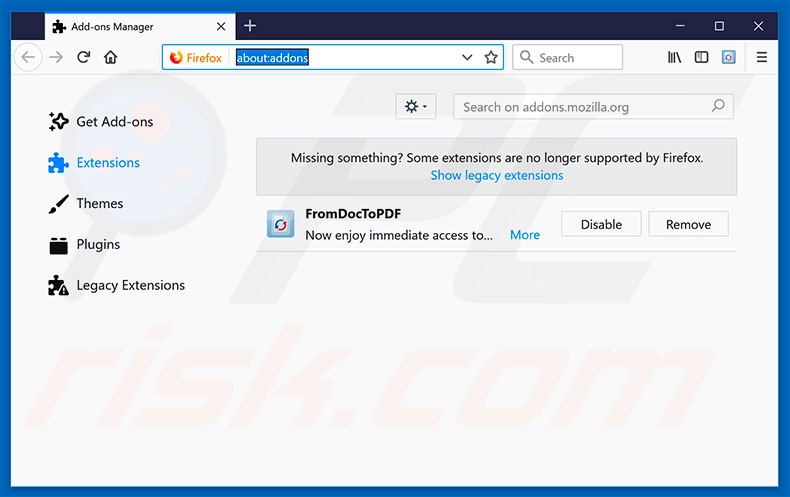Select the Themes category
The height and width of the screenshot is (497, 790).
point(99,203)
